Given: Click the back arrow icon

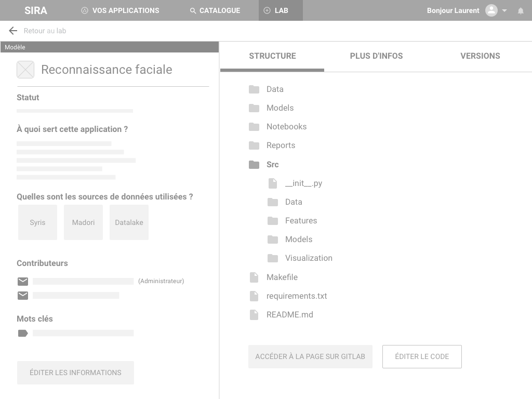Looking at the screenshot, I should pos(13,31).
